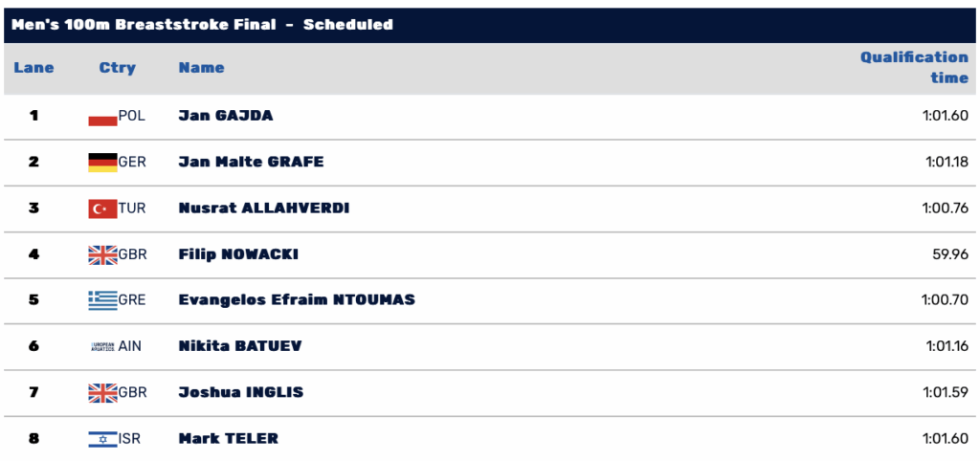Click the Name column header

pyautogui.click(x=201, y=68)
